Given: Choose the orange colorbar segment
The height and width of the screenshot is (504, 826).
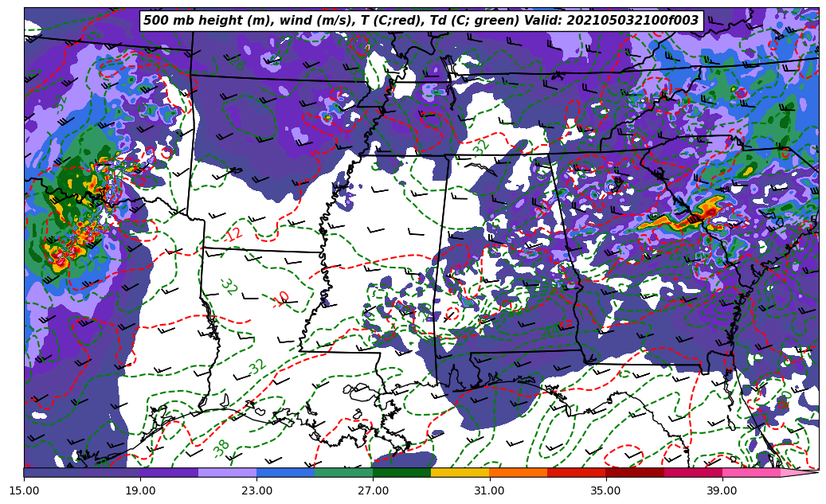Looking at the screenshot, I should coord(518,472).
